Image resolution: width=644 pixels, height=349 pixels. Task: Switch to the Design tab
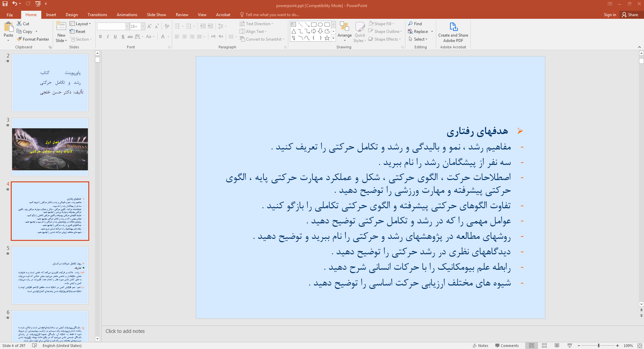(71, 15)
